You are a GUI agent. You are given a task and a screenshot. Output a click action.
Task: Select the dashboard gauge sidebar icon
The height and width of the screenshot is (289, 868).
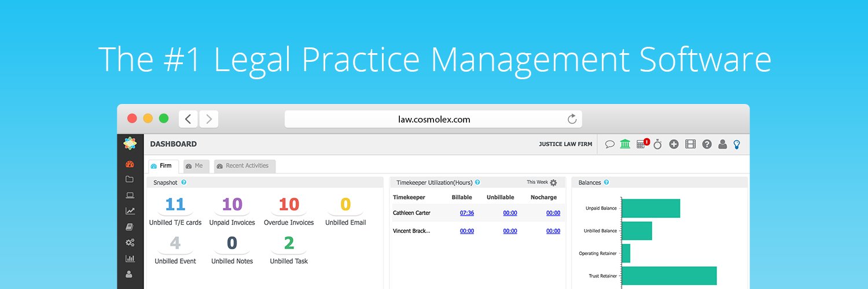coord(130,164)
